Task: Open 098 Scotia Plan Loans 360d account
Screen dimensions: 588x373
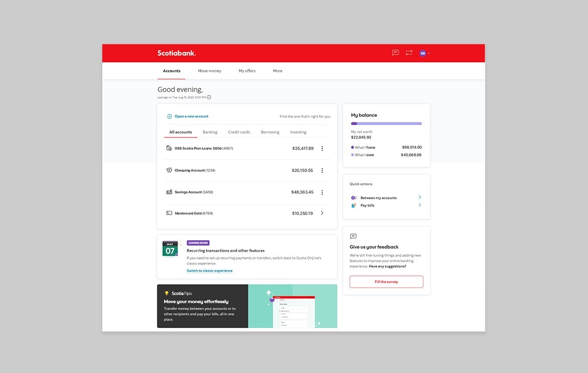Action: point(203,149)
